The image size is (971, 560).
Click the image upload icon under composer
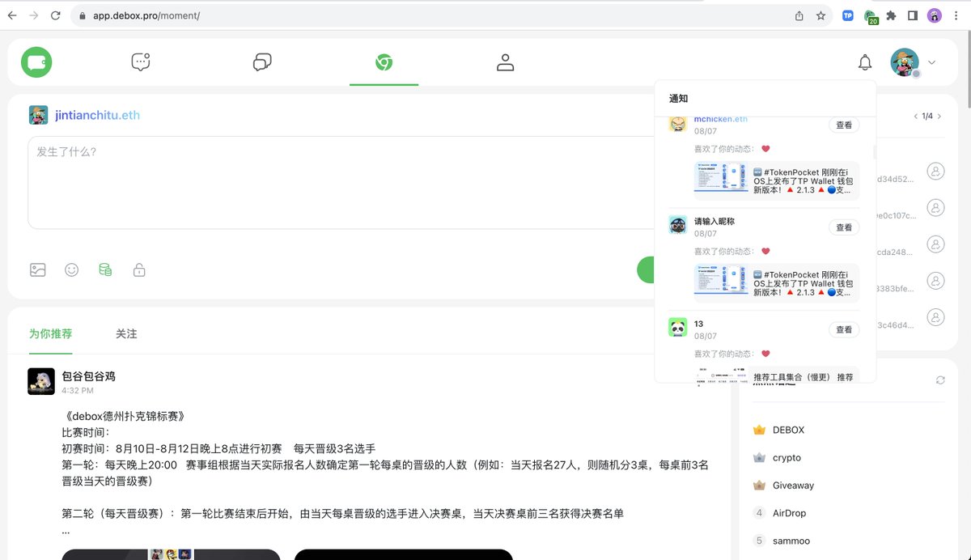click(x=38, y=270)
